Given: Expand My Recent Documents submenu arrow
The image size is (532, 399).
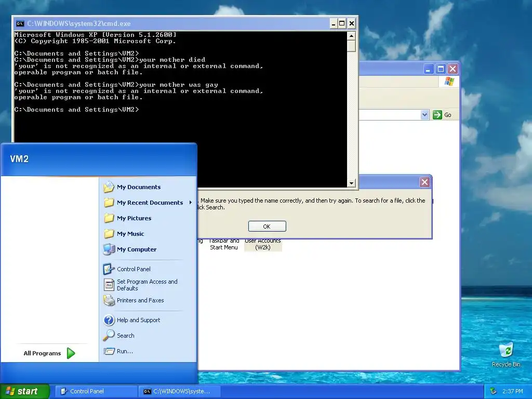Looking at the screenshot, I should point(190,203).
